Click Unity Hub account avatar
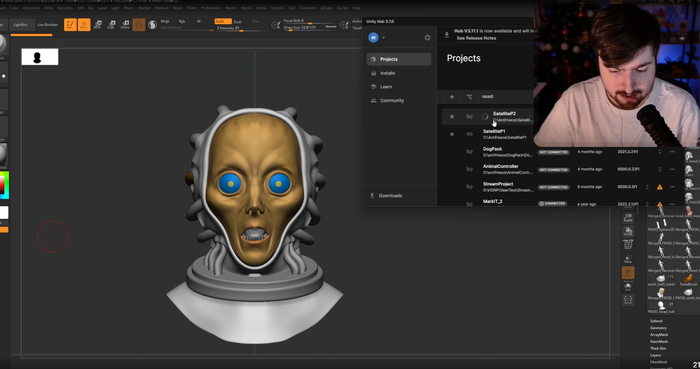Image resolution: width=700 pixels, height=369 pixels. pyautogui.click(x=373, y=37)
